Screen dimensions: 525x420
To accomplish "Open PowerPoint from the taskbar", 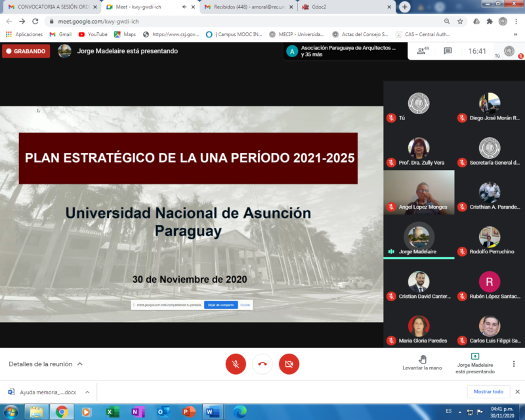I will tap(188, 412).
